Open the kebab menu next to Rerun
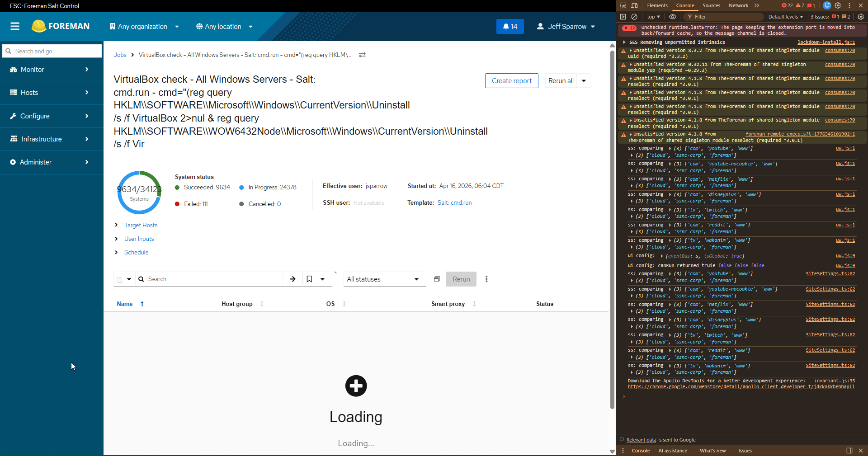Image resolution: width=868 pixels, height=456 pixels. [x=486, y=279]
